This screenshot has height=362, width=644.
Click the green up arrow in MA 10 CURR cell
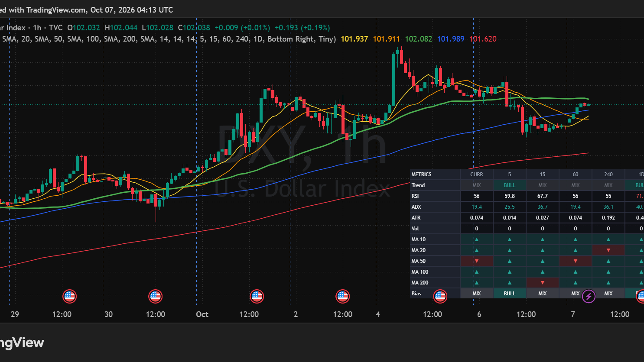(x=477, y=239)
